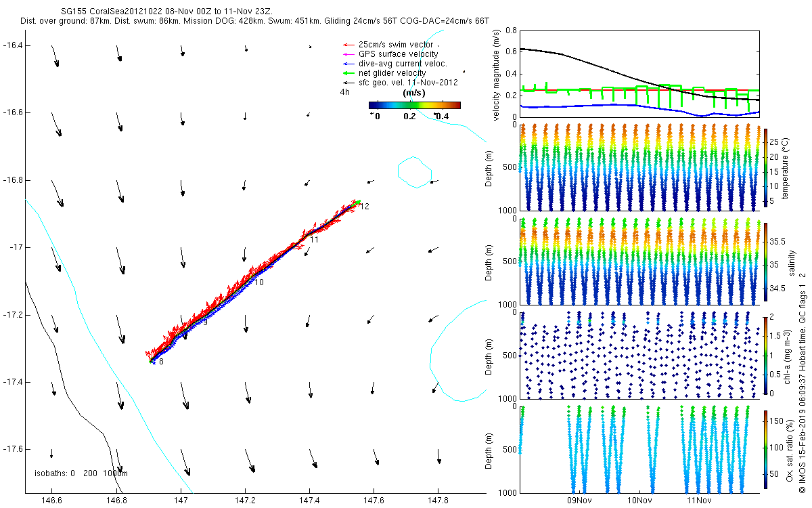Screen dimensions: 812x508
Task: Click the '-16.8' latitude tick label
Action: (13, 181)
